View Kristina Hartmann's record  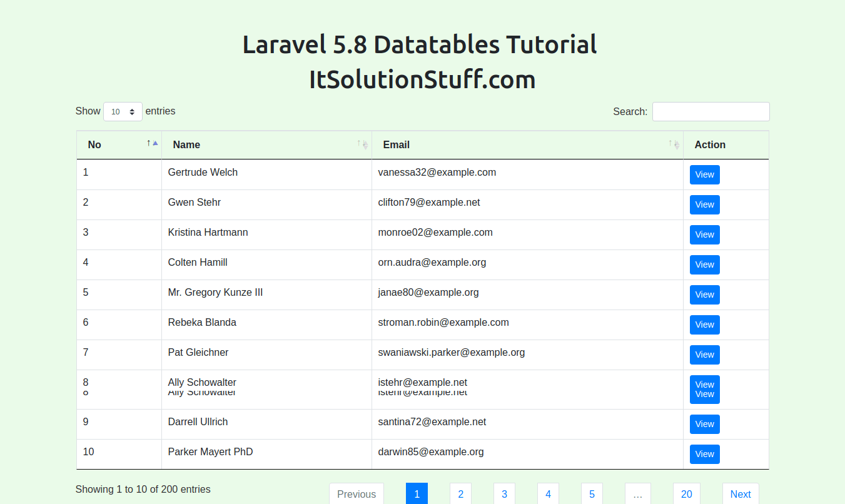705,234
